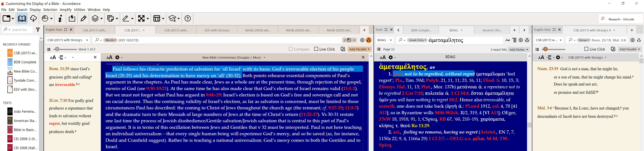Close the New Bible Commentary parallel pane
Screen dimensions: 644x151
[363, 57]
